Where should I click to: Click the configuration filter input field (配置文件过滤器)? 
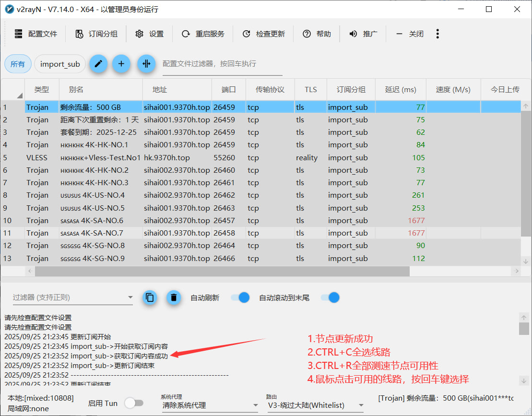point(222,64)
